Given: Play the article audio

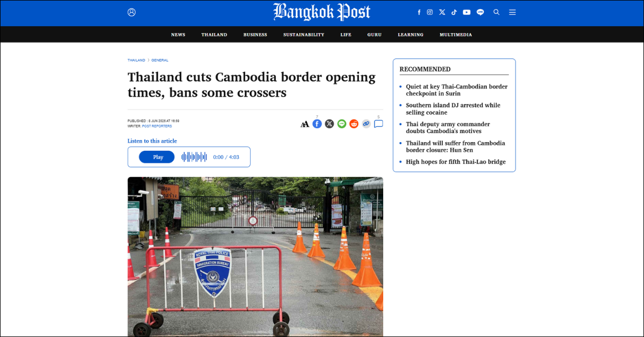Looking at the screenshot, I should (x=157, y=157).
